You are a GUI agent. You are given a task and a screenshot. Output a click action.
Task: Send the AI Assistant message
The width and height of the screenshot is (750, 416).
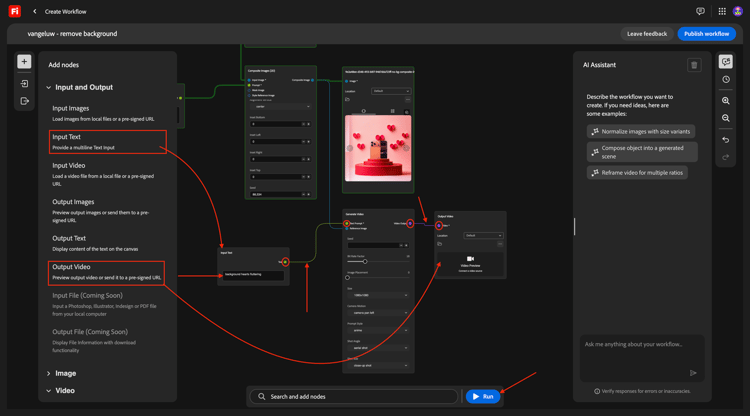click(693, 373)
